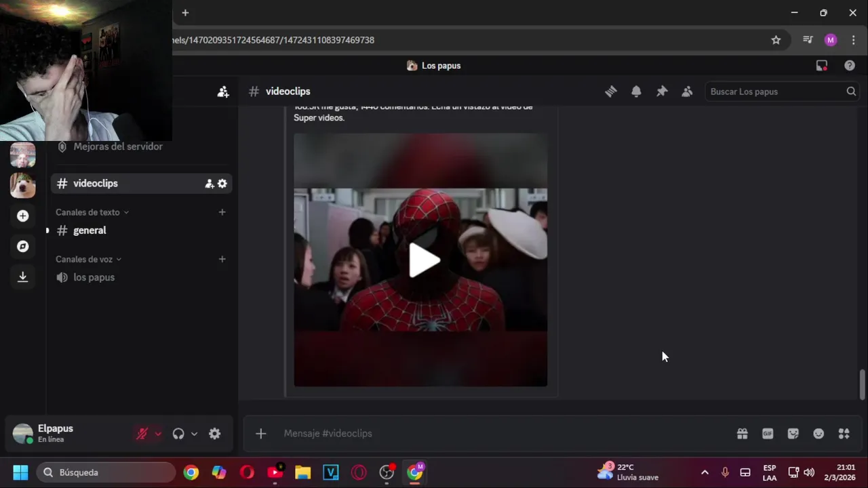Open a new browser tab with plus
Viewport: 868px width, 488px height.
(x=185, y=13)
